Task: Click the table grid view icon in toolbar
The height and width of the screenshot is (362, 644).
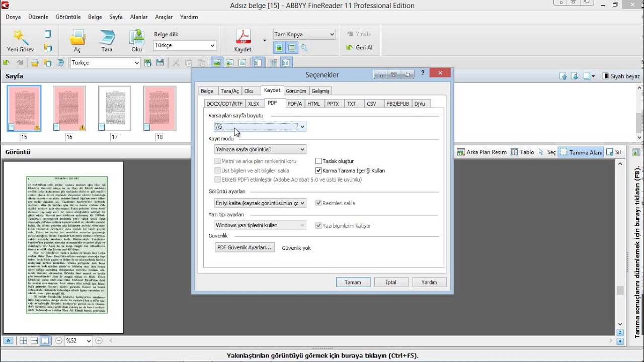Action: coord(273,63)
